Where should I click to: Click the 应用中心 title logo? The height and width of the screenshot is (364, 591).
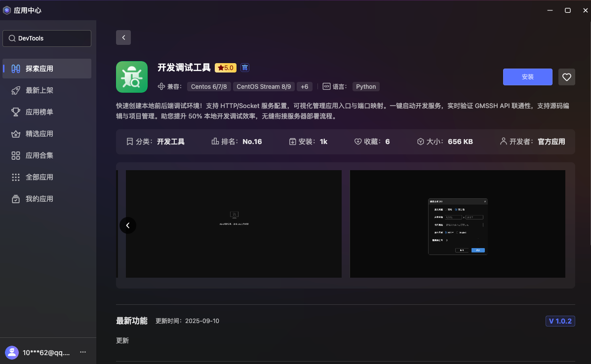7,10
